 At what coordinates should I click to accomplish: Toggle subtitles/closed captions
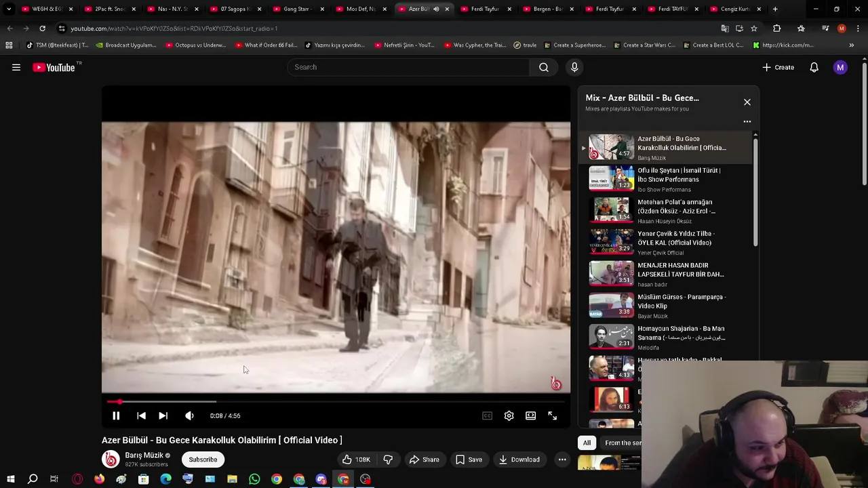tap(487, 415)
